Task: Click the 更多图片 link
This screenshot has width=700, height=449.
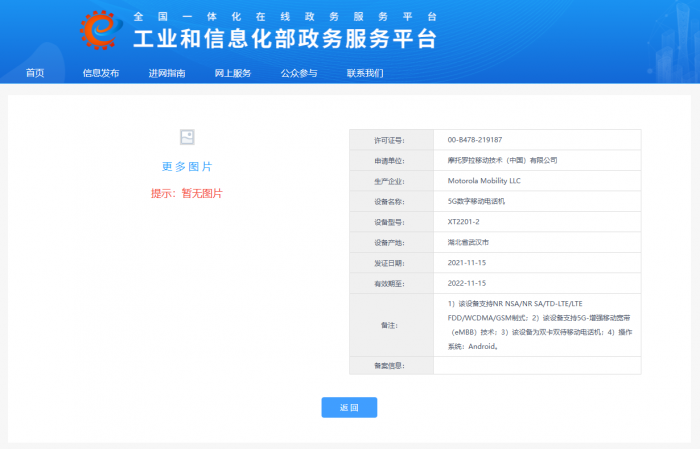Action: pos(187,167)
